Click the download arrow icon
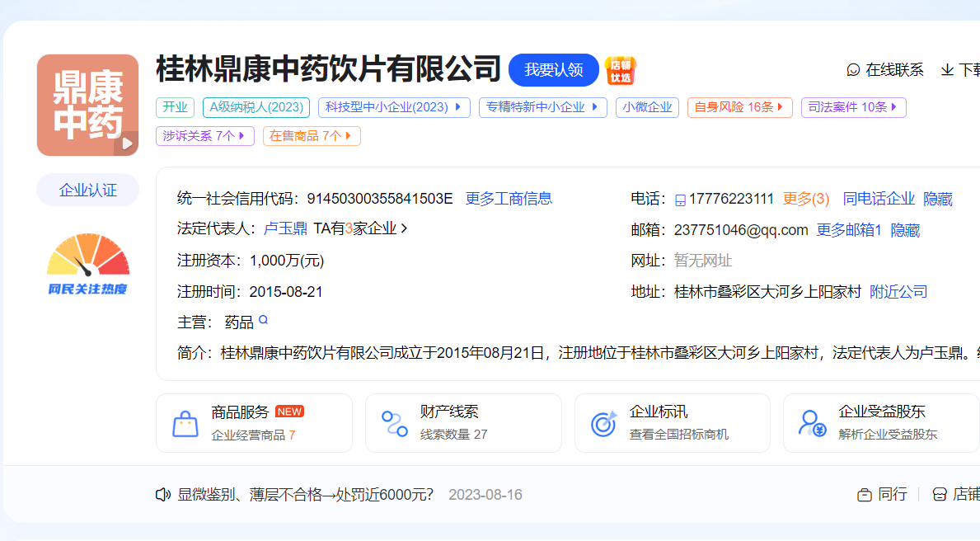This screenshot has height=541, width=980. point(948,70)
